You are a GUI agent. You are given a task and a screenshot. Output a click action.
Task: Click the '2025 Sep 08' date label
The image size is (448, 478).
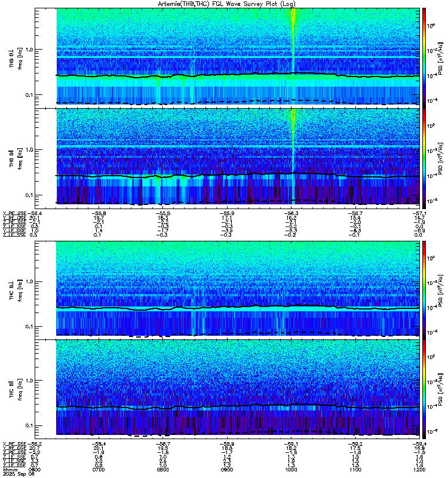point(19,474)
